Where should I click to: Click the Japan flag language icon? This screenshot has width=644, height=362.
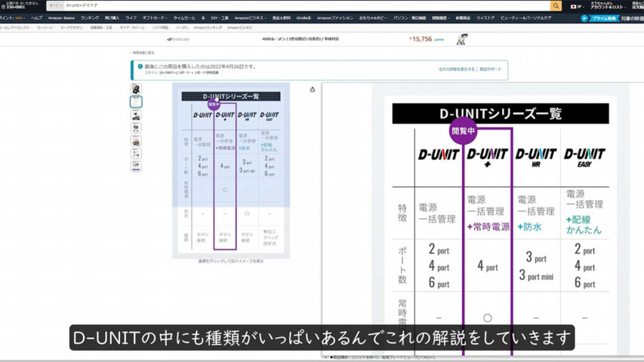pos(575,6)
